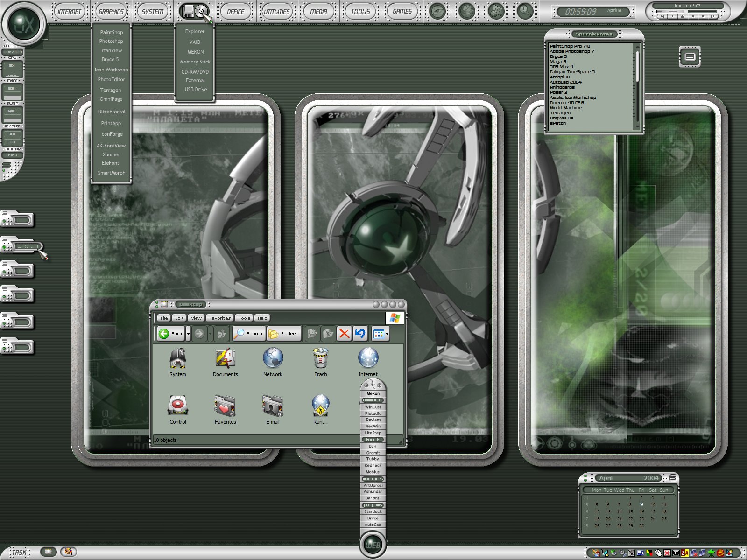Open the GAMES top menu

402,12
